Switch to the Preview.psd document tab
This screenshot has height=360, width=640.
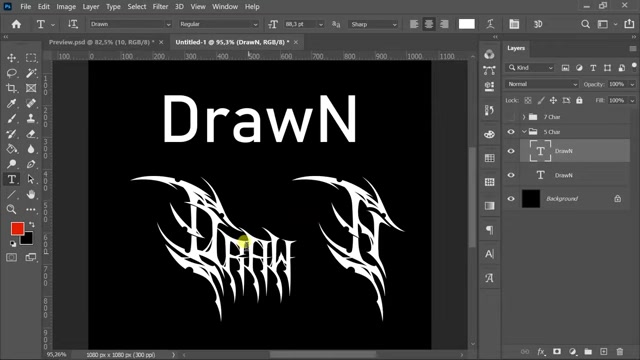click(x=101, y=42)
